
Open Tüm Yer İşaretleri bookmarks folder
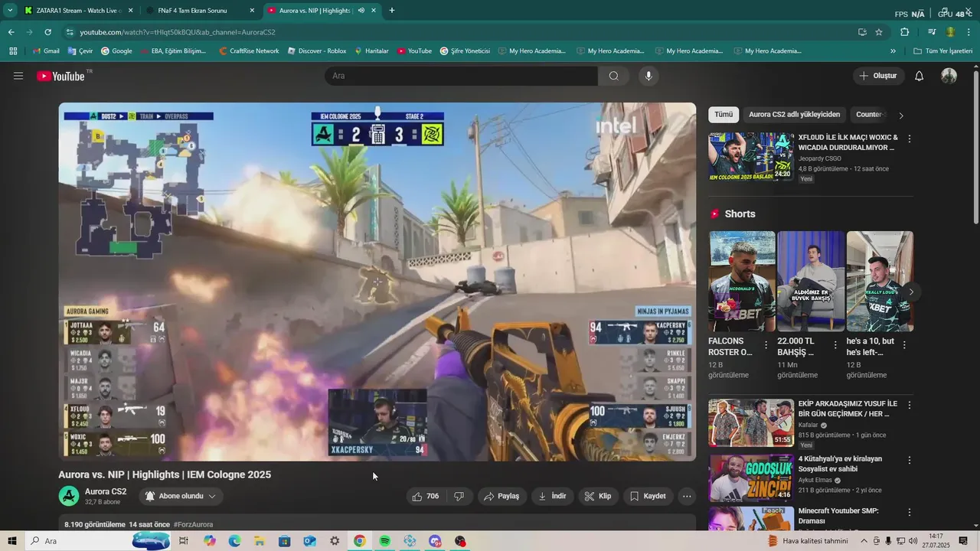(x=942, y=51)
